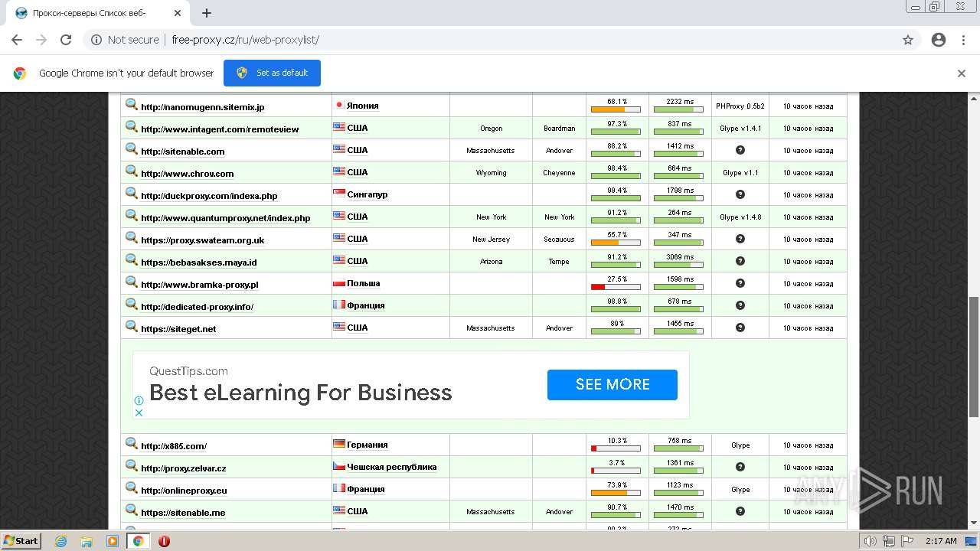The height and width of the screenshot is (551, 980).
Task: Open link https://proxy.swateam.org.uk
Action: [x=203, y=240]
